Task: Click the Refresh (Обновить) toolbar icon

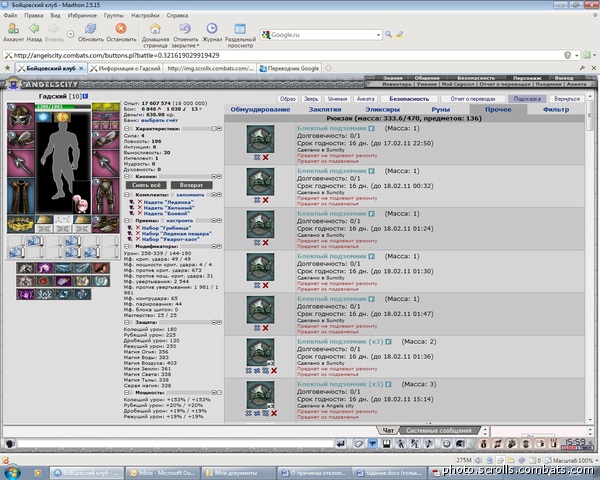Action: click(91, 29)
